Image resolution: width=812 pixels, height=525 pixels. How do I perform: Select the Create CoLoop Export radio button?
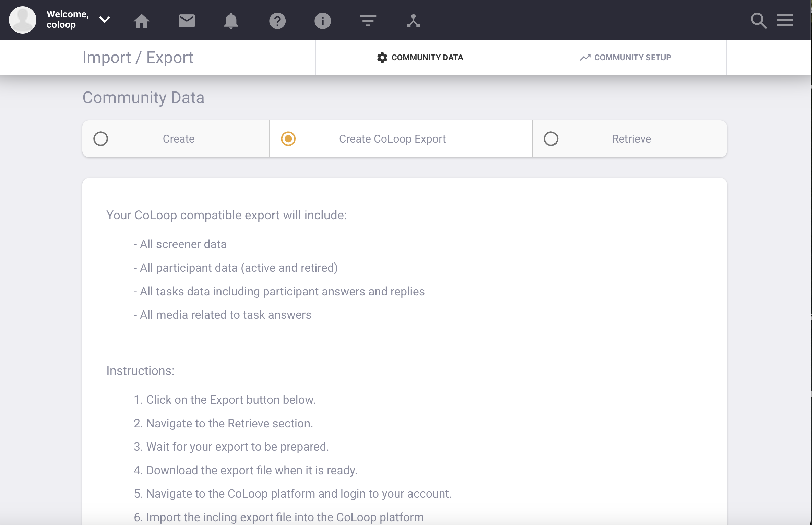click(x=288, y=139)
